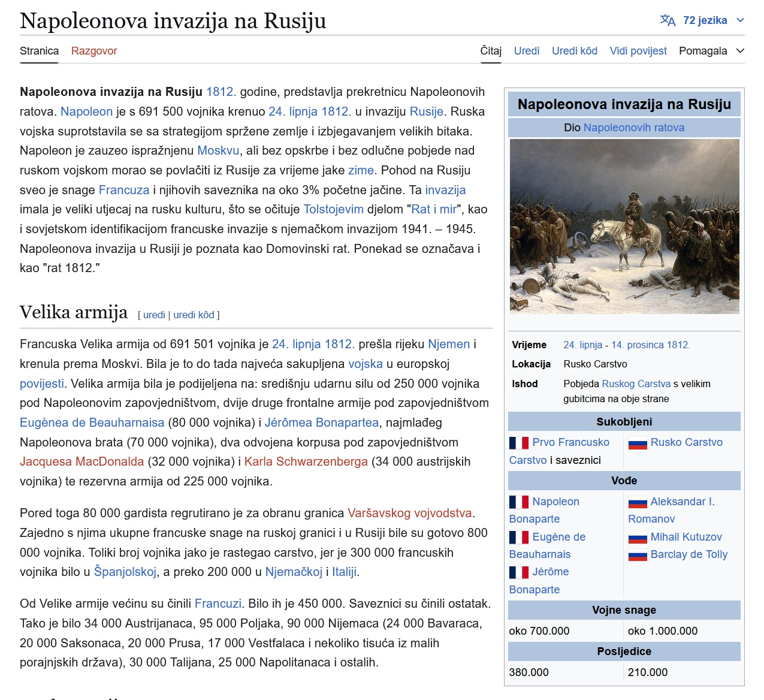Screen dimensions: 764x700
Task: Open Napoleonovih ratova link in infobox
Action: pyautogui.click(x=634, y=128)
